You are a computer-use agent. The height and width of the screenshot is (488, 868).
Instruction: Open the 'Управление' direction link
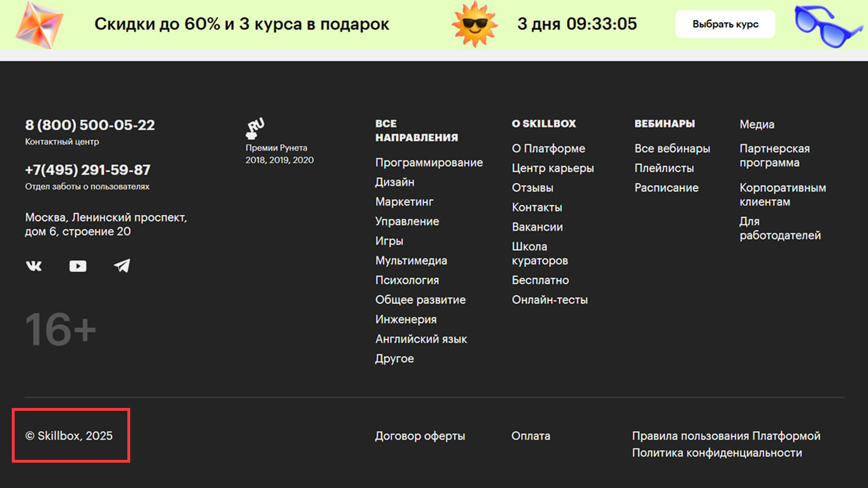click(407, 221)
